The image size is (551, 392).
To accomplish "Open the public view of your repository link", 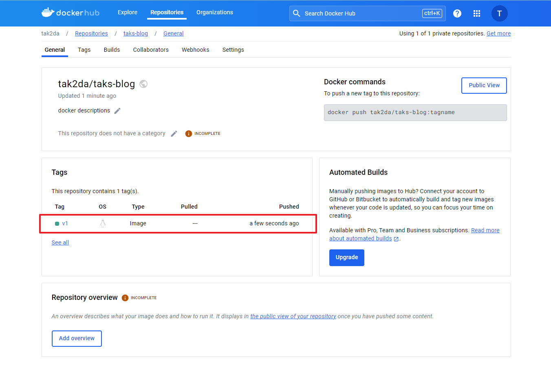I will pos(293,316).
